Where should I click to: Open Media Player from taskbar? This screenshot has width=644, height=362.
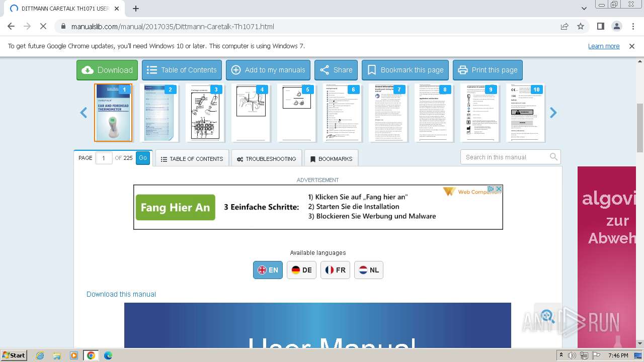point(74,355)
